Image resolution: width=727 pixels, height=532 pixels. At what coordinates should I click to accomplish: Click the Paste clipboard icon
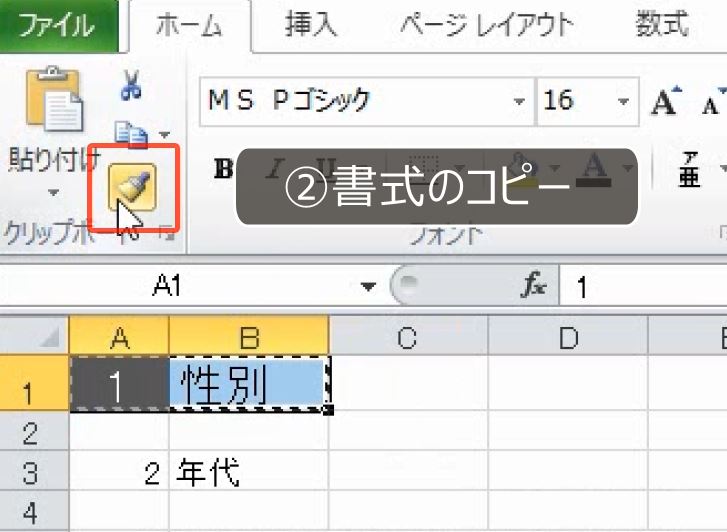tap(54, 99)
